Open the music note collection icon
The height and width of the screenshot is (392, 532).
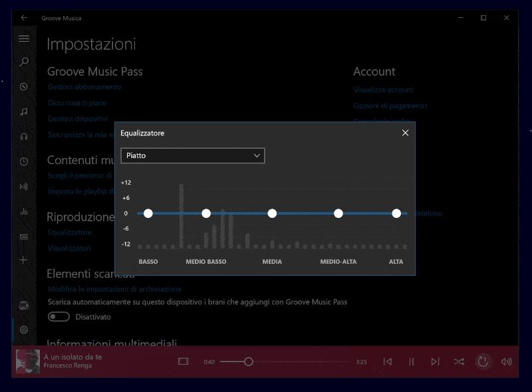[x=24, y=112]
